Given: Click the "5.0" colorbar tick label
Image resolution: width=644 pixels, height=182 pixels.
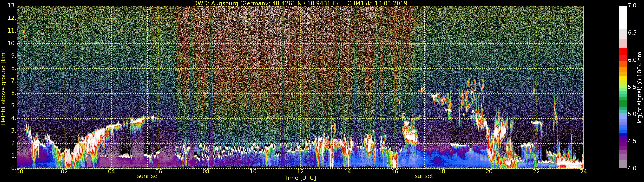Looking at the screenshot, I should click(632, 114).
